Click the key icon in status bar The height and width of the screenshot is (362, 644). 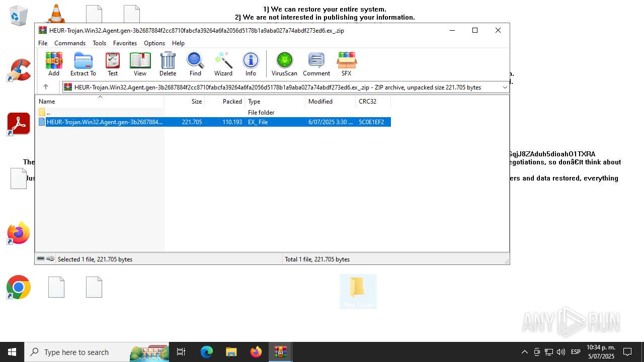pyautogui.click(x=50, y=259)
